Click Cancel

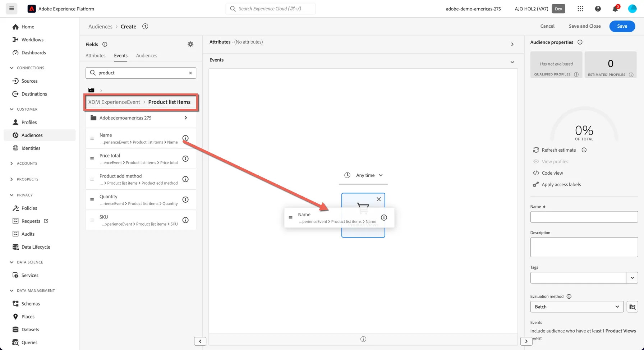pos(547,26)
